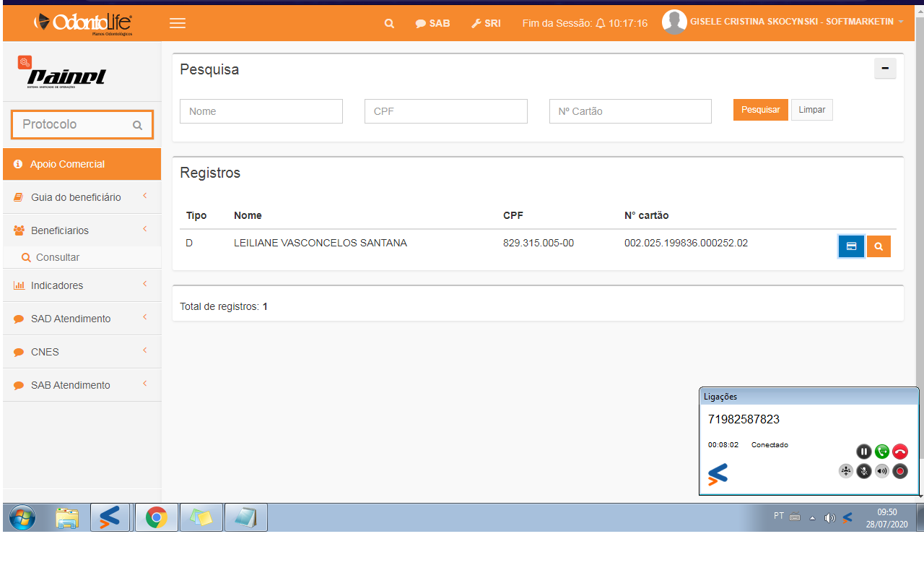924x578 pixels.
Task: Open Apoio Comercial menu item
Action: [x=82, y=164]
